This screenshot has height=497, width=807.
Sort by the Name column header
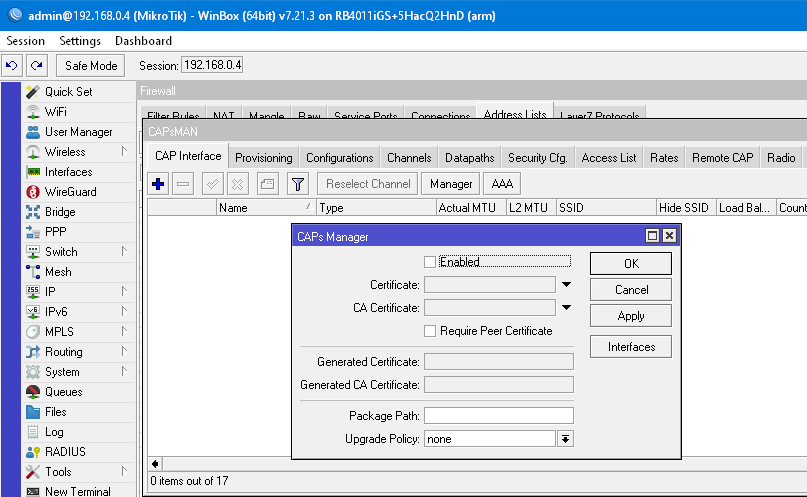pos(266,207)
